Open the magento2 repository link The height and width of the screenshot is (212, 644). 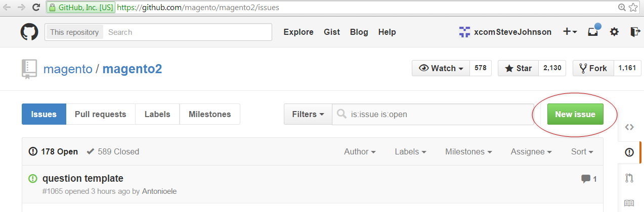pos(133,69)
